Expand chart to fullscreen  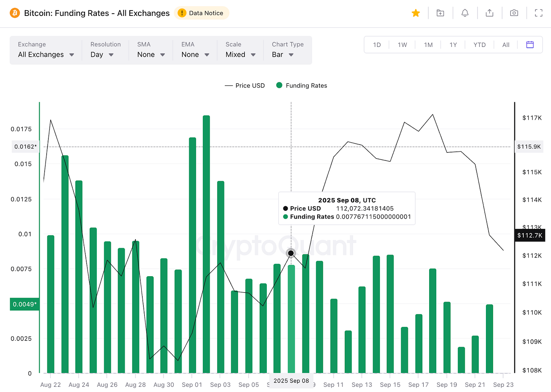point(539,13)
